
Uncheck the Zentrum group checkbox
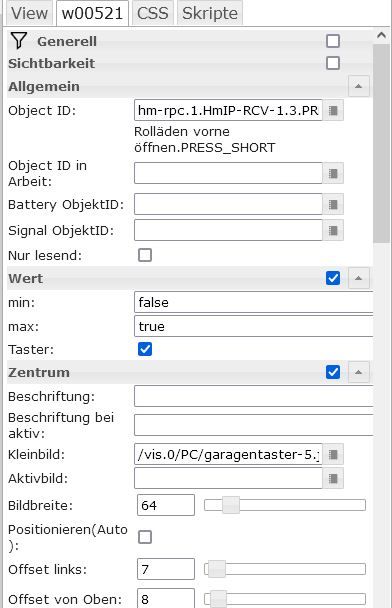(x=333, y=372)
